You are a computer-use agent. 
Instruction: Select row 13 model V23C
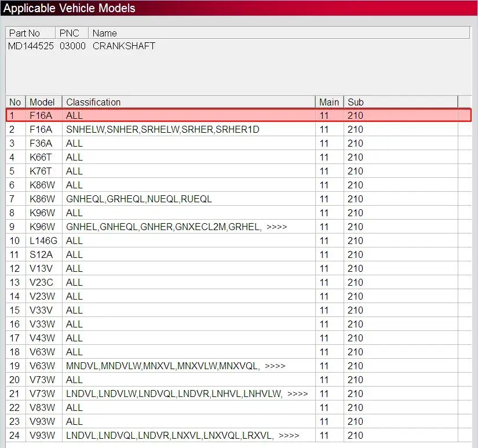pyautogui.click(x=41, y=282)
